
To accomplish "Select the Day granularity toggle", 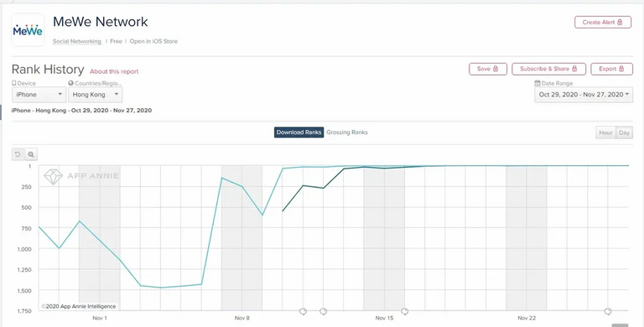I will (x=624, y=132).
